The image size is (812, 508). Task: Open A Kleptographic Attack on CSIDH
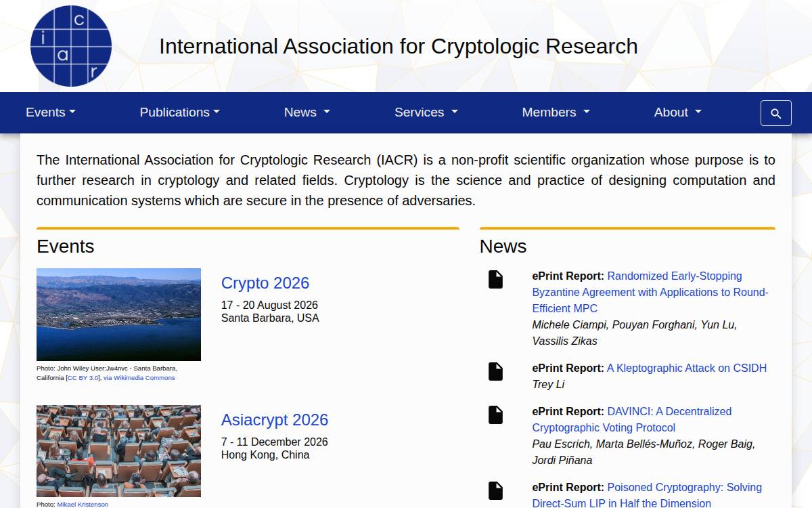(687, 368)
